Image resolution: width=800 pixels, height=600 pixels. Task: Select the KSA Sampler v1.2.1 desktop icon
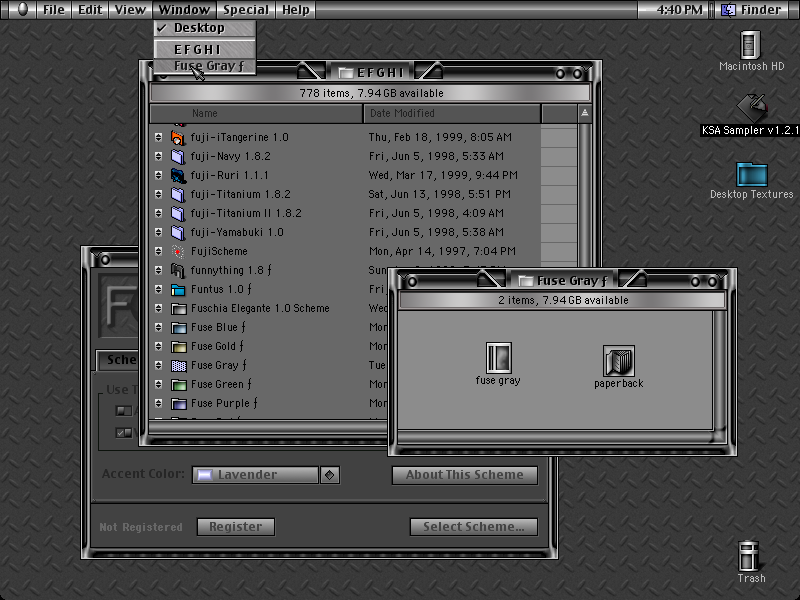(752, 108)
